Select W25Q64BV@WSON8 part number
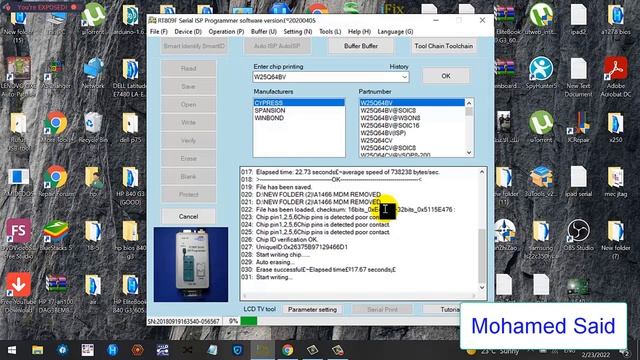The height and width of the screenshot is (360, 640). tap(412, 118)
